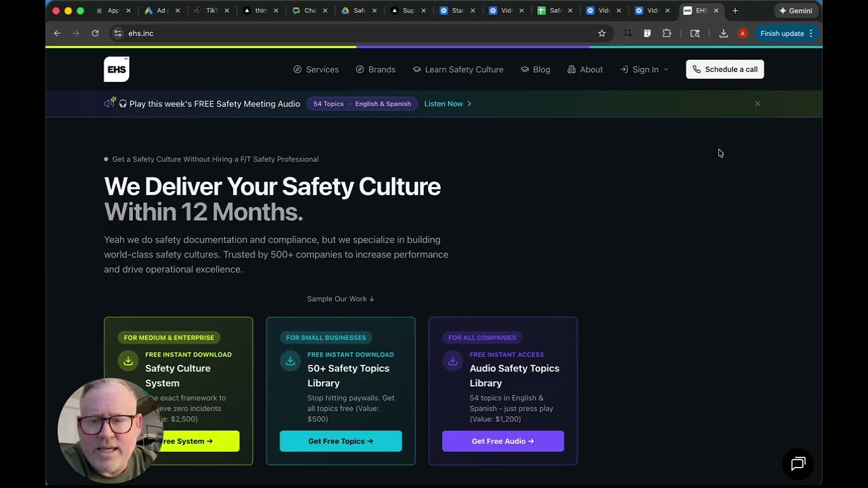
Task: Click the Safety Culture System card title
Action: point(178,375)
